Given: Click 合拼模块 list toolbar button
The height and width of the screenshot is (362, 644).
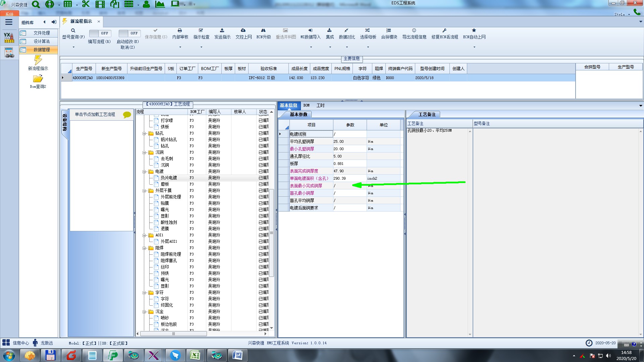Looking at the screenshot, I should (x=389, y=34).
